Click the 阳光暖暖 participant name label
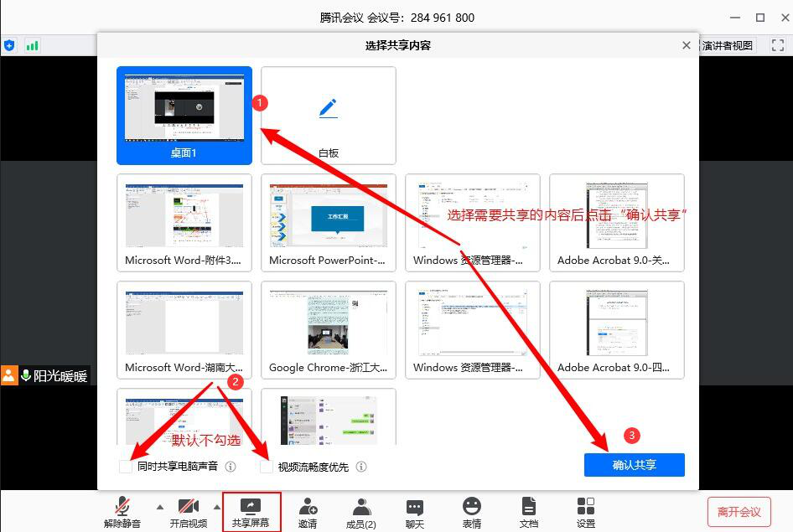The width and height of the screenshot is (793, 532). tap(60, 376)
